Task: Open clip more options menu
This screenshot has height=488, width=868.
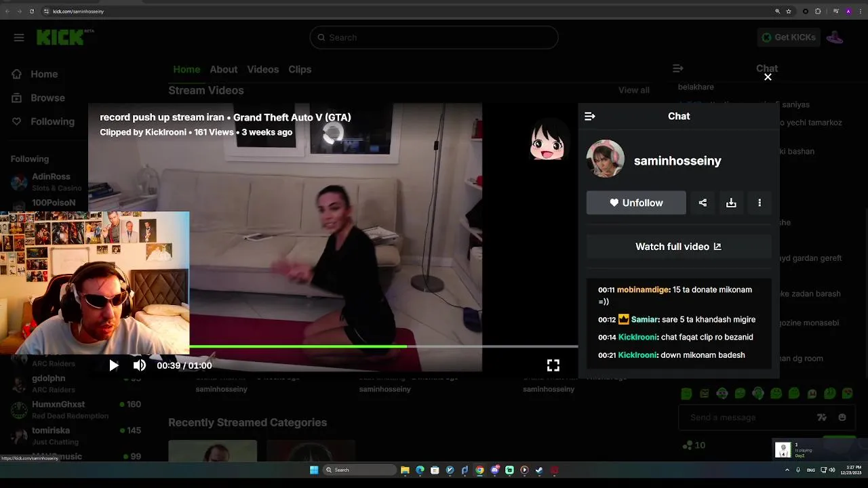Action: point(759,203)
